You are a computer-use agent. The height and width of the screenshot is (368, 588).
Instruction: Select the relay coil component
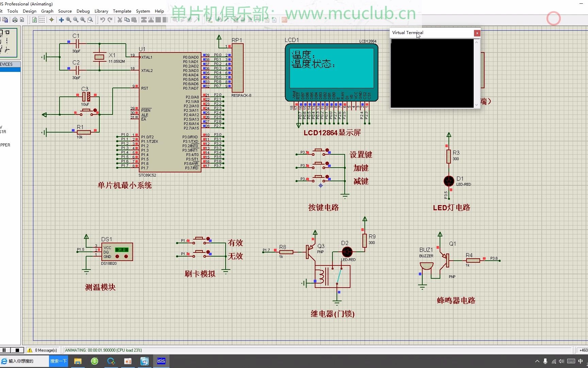322,277
